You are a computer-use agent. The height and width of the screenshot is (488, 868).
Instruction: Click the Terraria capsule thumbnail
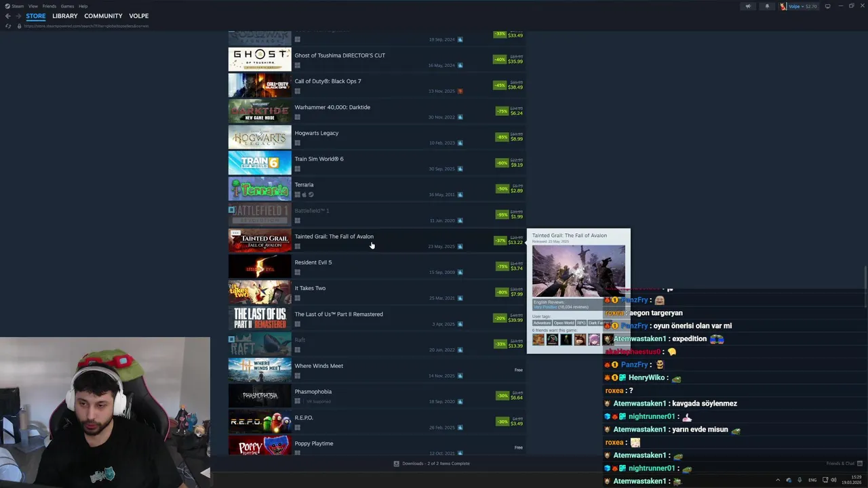click(x=260, y=188)
